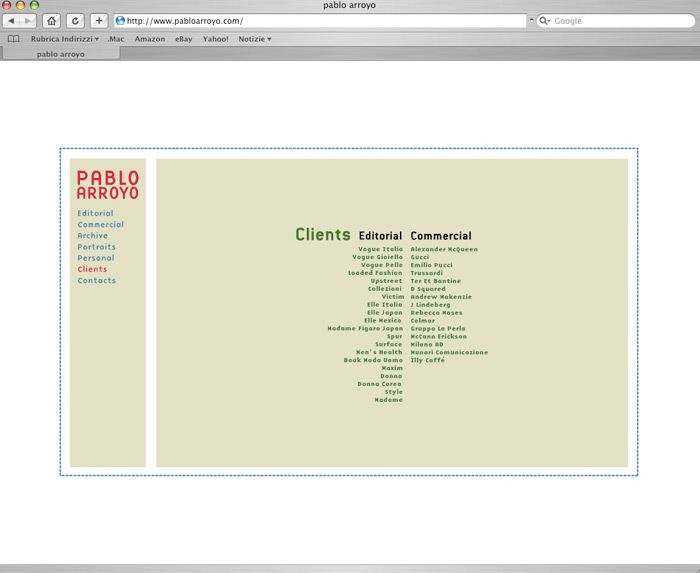Go forward with the Safari forward arrow

tap(28, 21)
